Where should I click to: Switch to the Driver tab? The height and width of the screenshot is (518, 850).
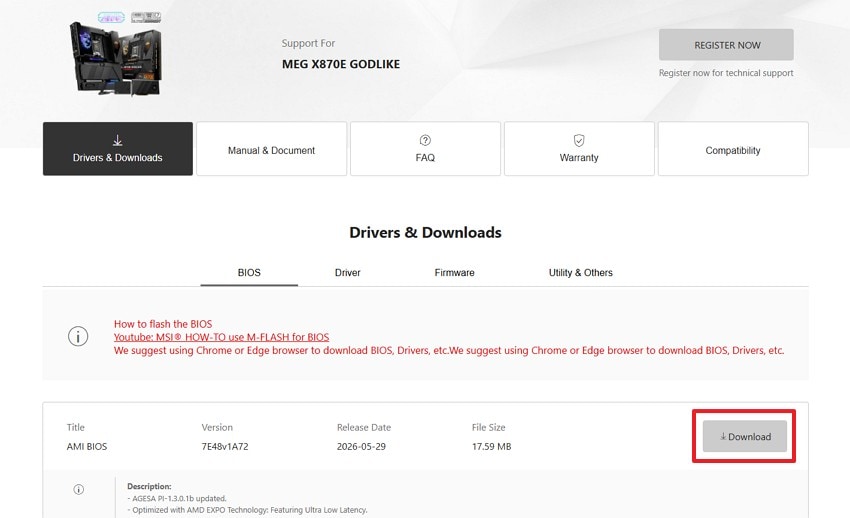click(x=347, y=273)
